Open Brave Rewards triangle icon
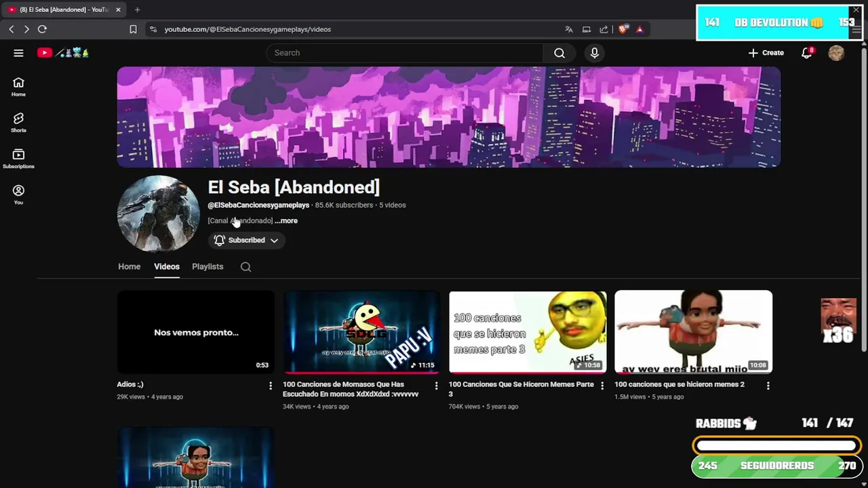The width and height of the screenshot is (868, 488). (x=639, y=29)
